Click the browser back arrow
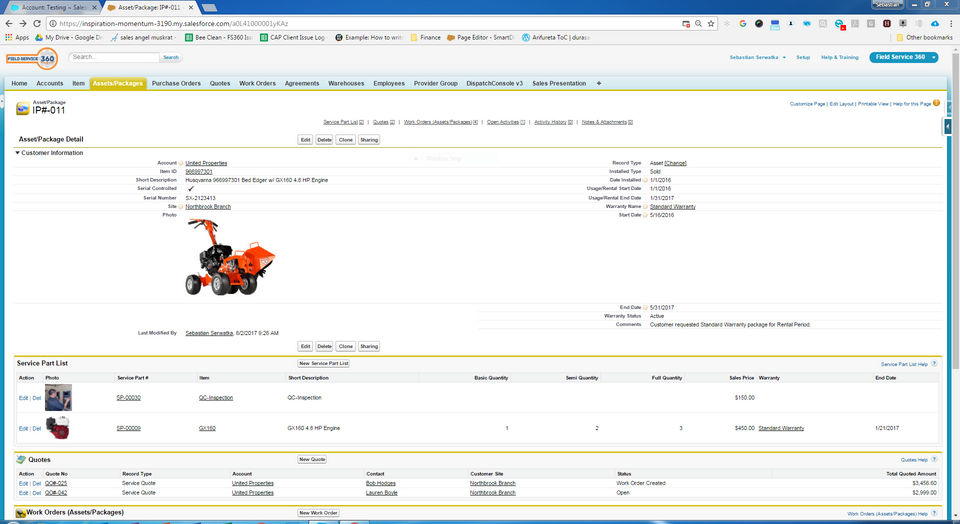Screen dimensions: 960x524 (x=9, y=23)
